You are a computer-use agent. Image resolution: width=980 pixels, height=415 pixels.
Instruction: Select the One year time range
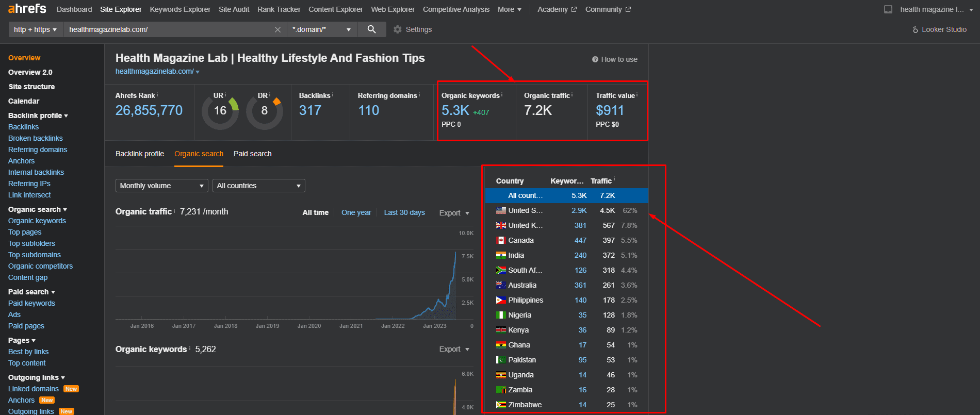coord(356,212)
